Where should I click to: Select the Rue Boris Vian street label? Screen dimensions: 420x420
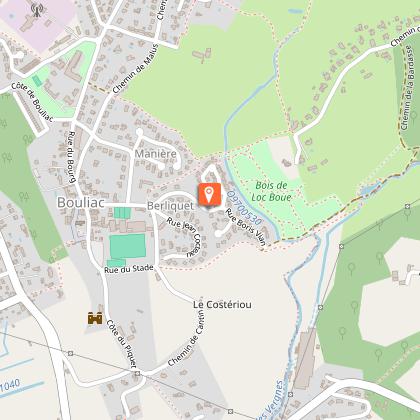tap(246, 227)
